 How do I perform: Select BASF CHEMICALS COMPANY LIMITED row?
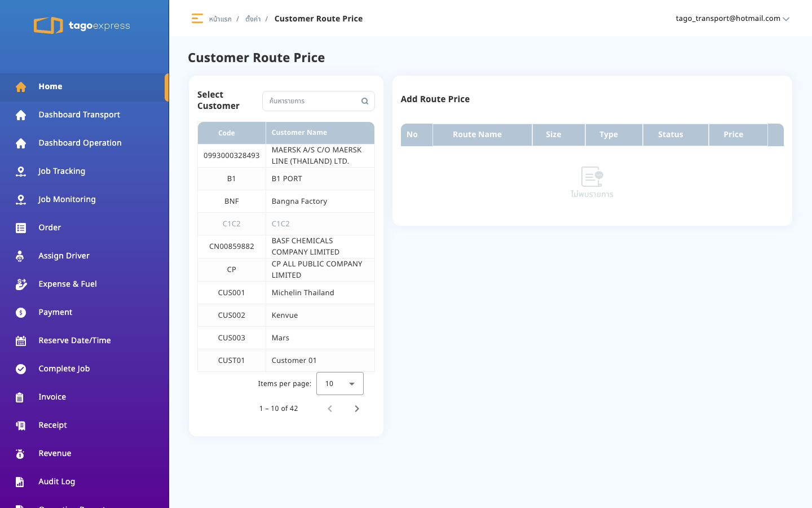[286, 247]
